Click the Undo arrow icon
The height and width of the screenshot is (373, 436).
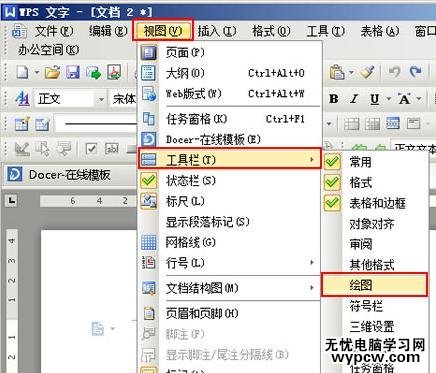point(395,72)
